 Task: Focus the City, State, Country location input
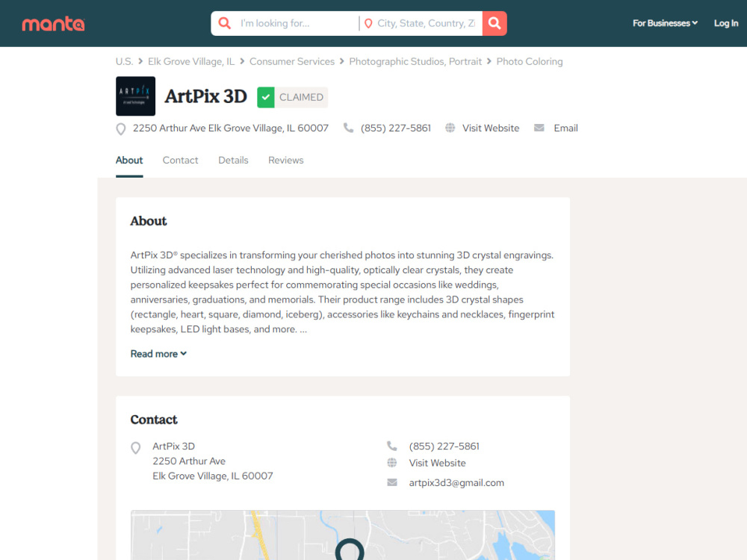[x=427, y=23]
